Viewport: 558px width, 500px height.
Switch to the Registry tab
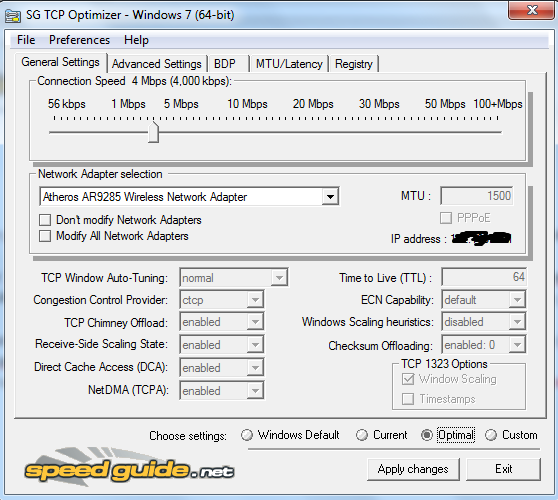click(x=354, y=64)
